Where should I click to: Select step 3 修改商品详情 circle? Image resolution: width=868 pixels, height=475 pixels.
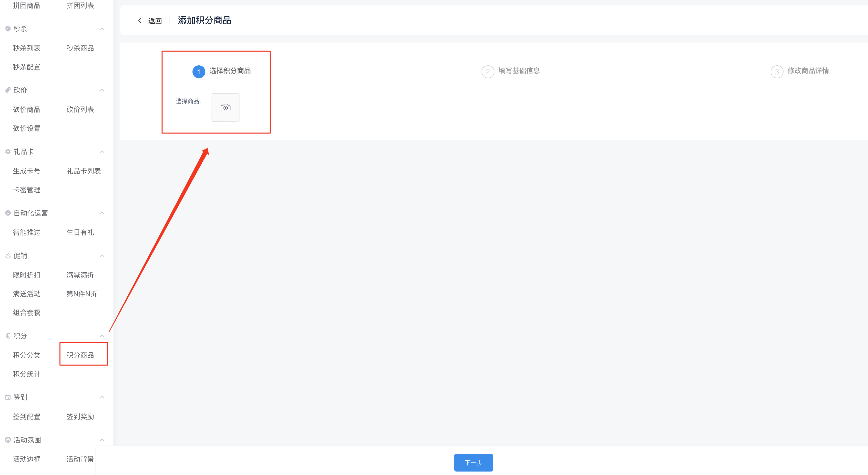click(777, 72)
